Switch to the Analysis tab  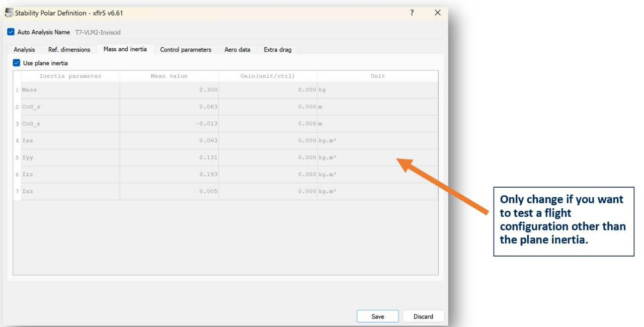tap(24, 49)
